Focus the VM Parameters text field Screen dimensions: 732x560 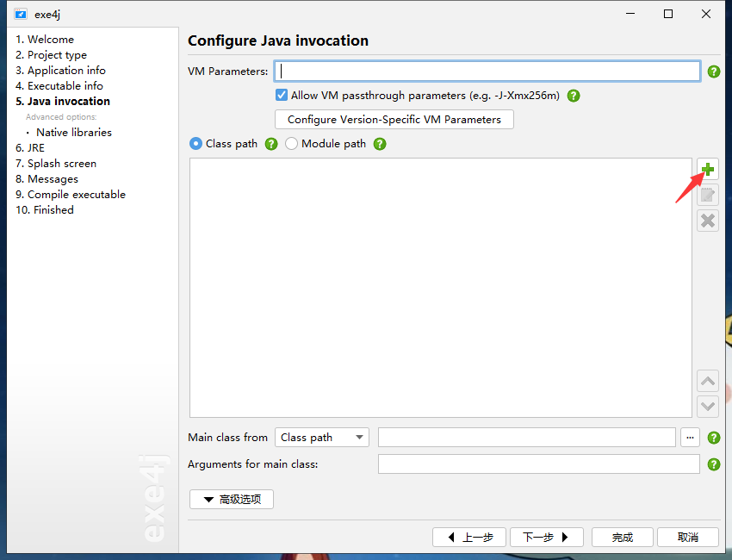(x=487, y=71)
